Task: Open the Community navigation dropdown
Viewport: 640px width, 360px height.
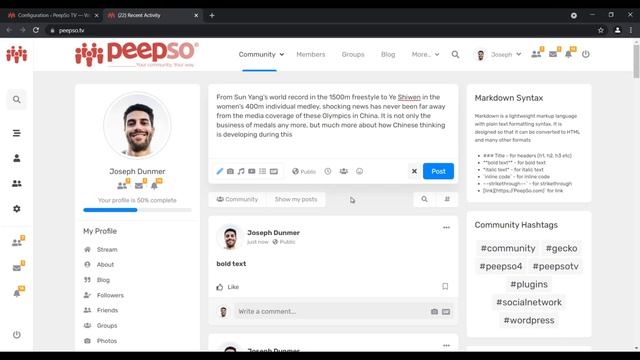Action: click(261, 54)
